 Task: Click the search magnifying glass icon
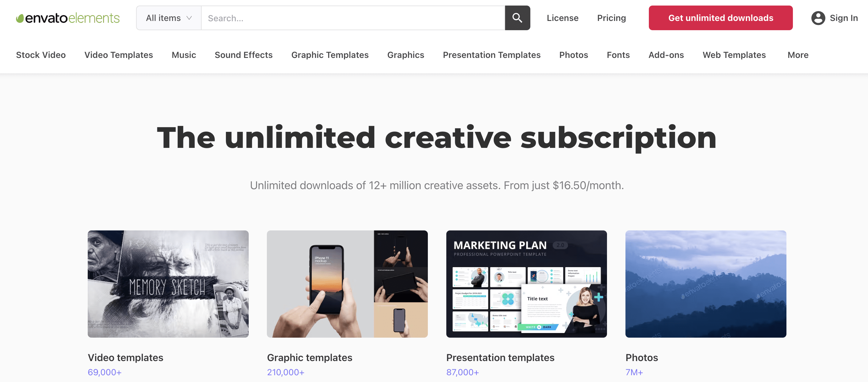point(517,18)
